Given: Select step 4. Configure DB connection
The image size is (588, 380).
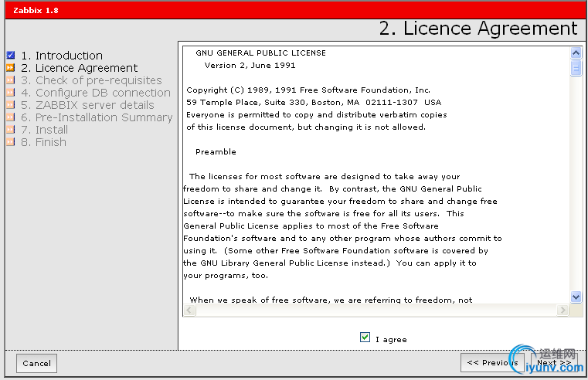Looking at the screenshot, I should [96, 93].
